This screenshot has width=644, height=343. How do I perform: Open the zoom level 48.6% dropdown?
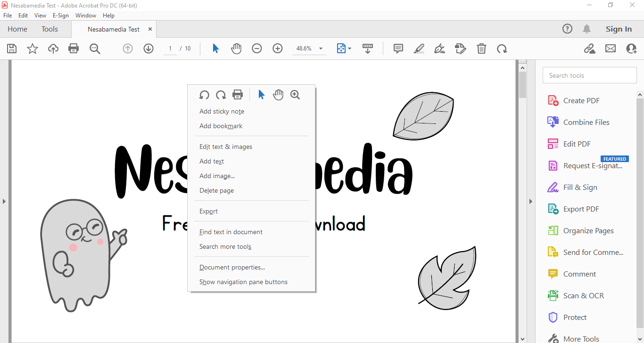click(321, 49)
